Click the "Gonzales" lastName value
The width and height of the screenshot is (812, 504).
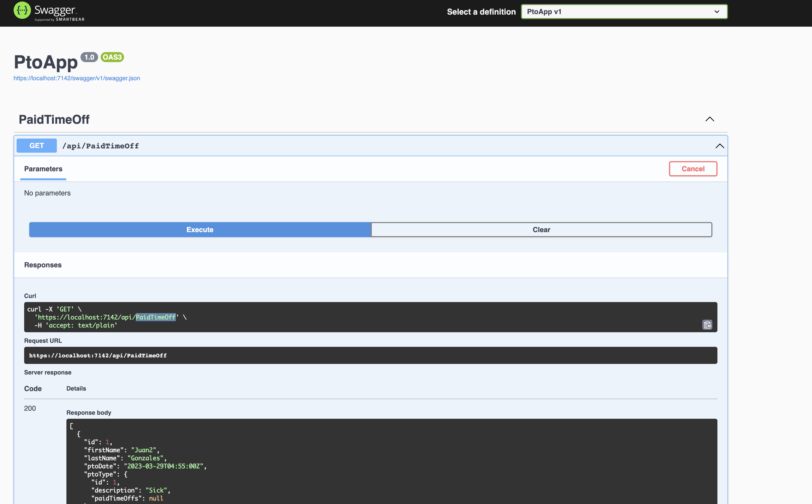(x=146, y=458)
